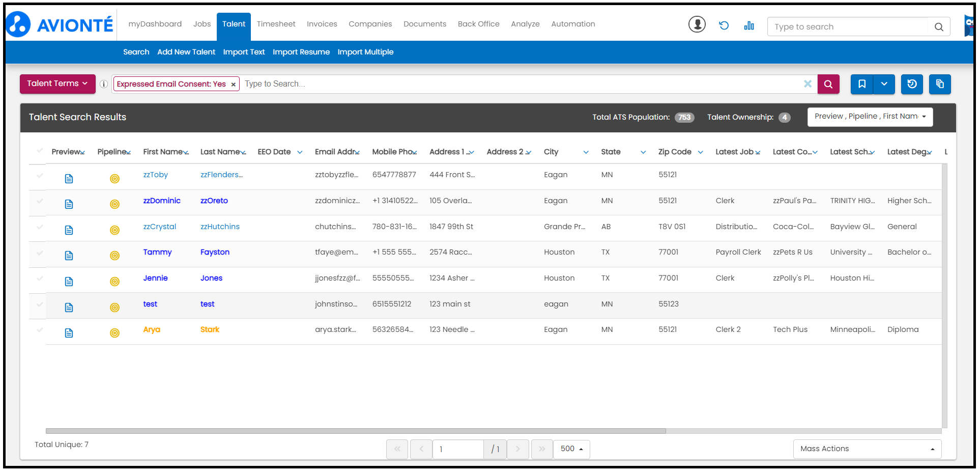Open preview document icon for zzToby
The image size is (980, 472).
click(69, 178)
